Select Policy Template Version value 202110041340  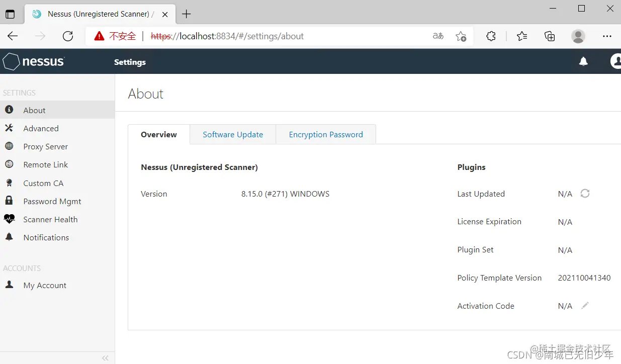click(x=584, y=278)
